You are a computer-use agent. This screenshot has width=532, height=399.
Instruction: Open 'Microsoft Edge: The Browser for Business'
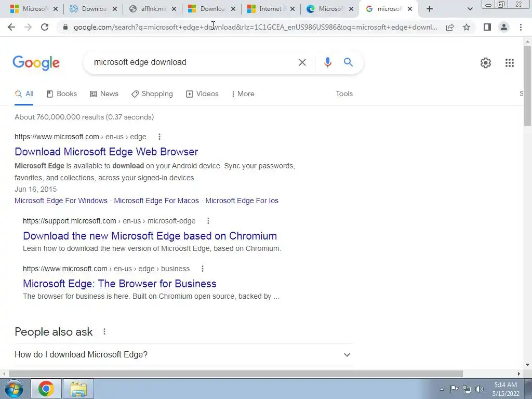120,284
